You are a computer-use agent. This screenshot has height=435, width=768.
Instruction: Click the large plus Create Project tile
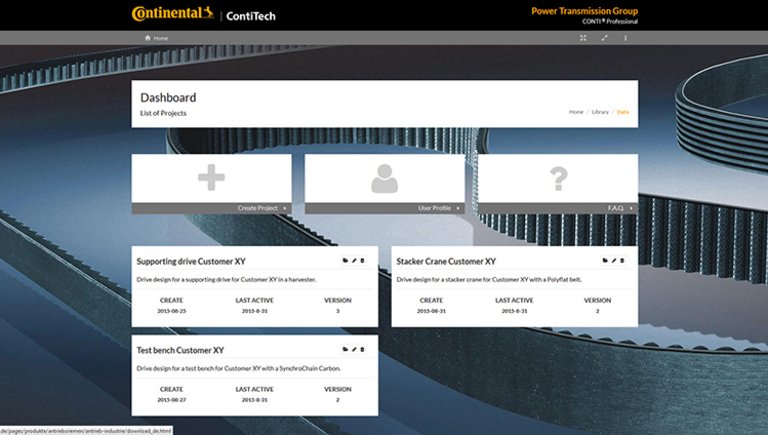pos(211,178)
